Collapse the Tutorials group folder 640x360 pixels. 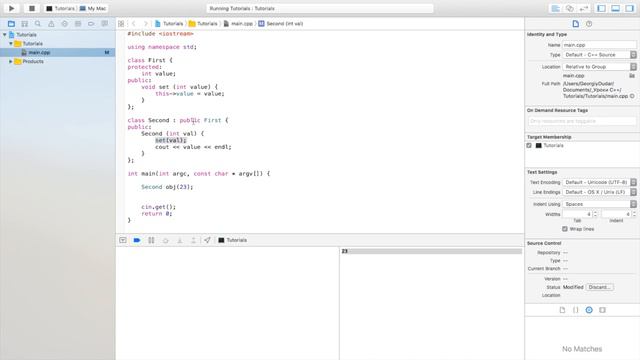click(x=11, y=43)
